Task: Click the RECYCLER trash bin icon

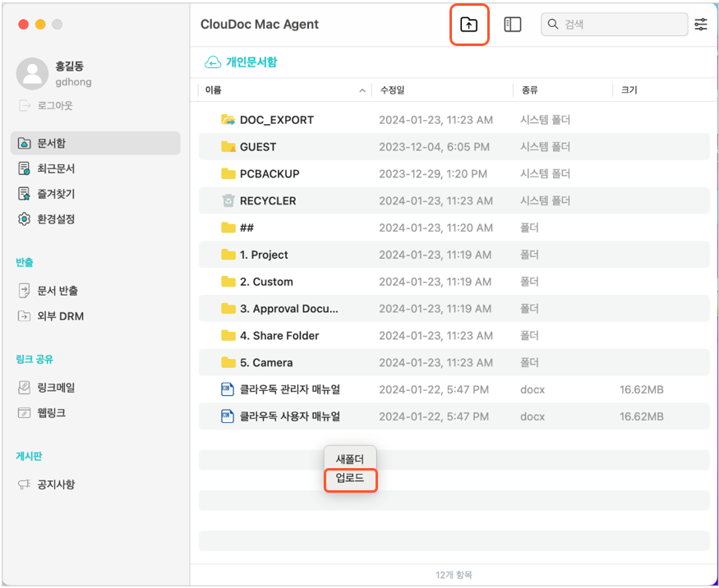Action: pos(228,200)
